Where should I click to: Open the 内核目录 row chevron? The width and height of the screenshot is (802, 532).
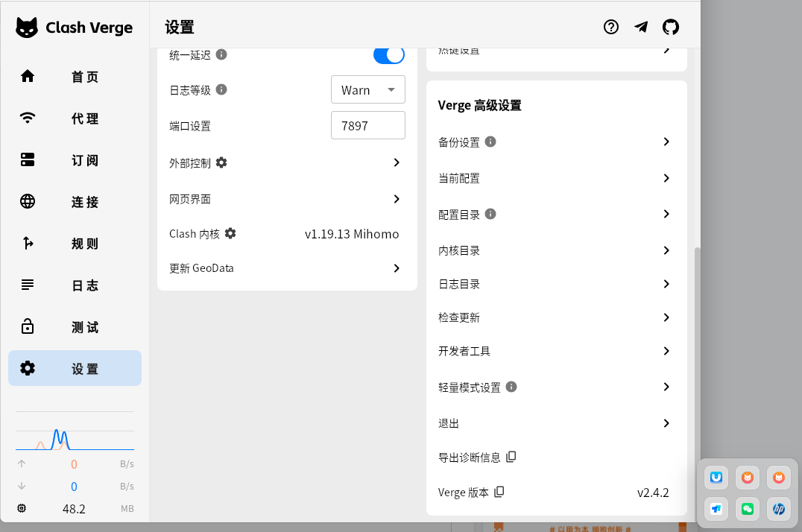666,250
